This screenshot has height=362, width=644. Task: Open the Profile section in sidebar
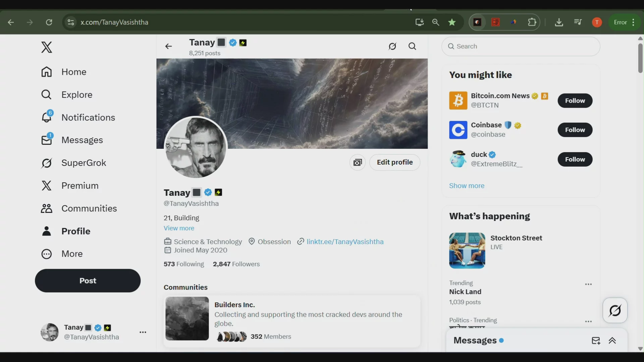click(x=76, y=231)
